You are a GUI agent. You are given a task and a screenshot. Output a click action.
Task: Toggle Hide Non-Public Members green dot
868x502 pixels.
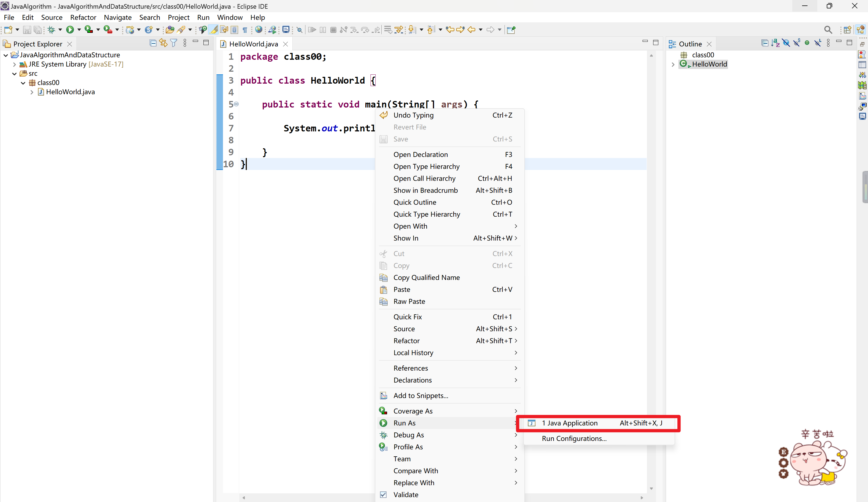(807, 43)
